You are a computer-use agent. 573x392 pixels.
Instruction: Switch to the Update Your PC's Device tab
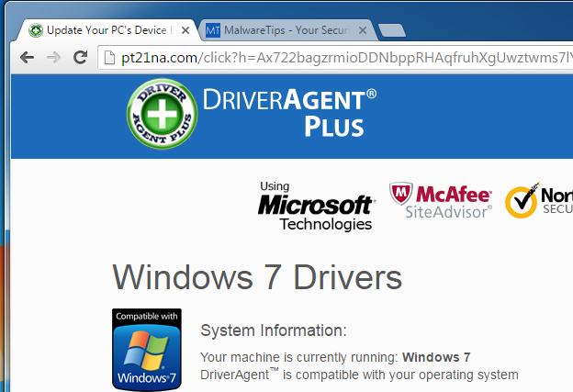click(x=107, y=30)
